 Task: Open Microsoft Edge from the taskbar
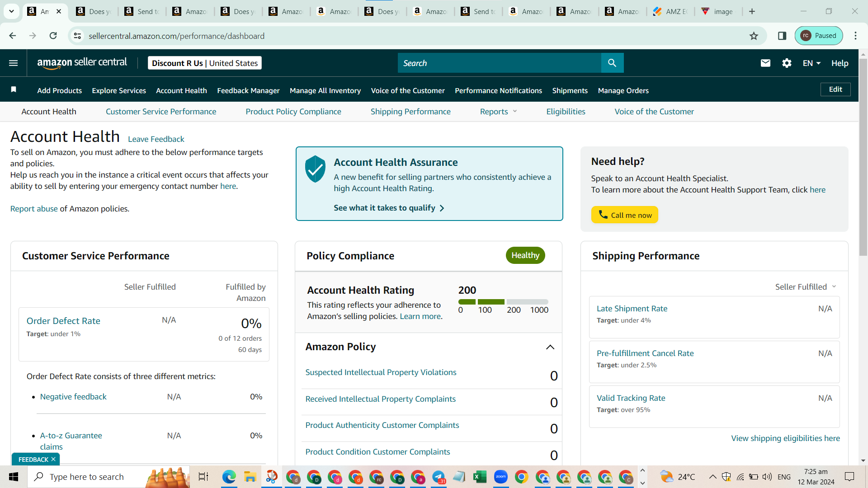tap(229, 477)
